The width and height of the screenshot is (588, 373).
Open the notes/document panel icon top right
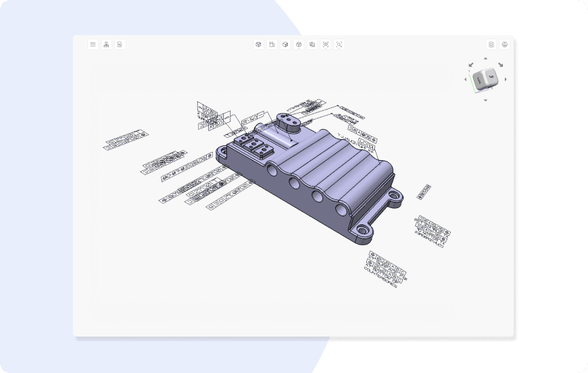click(x=491, y=44)
